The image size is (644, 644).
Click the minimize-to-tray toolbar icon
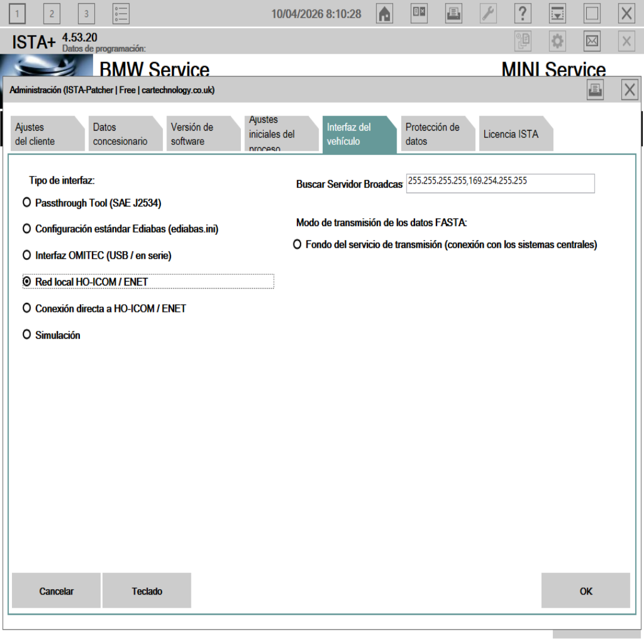pos(558,14)
